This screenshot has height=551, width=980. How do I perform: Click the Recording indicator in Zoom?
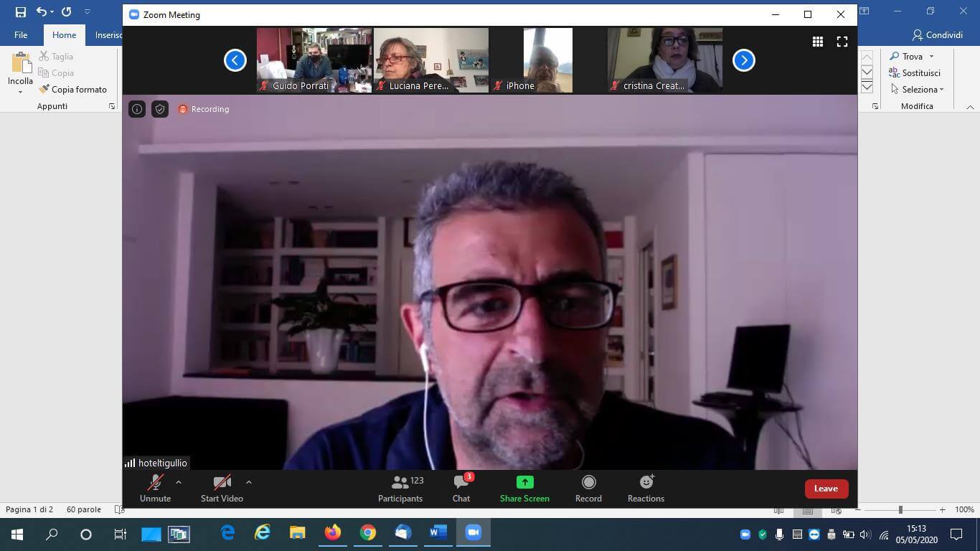[x=204, y=109]
